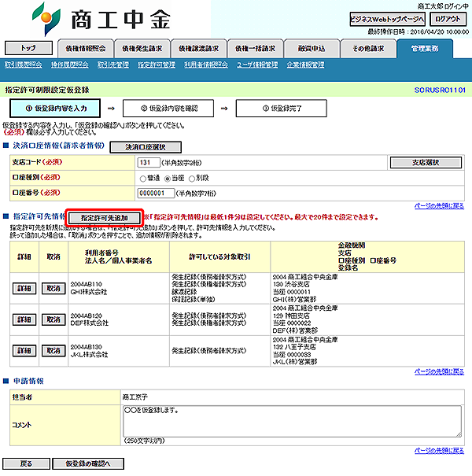Click 取消 for DEF株式会社
The image size is (472, 476).
[x=53, y=319]
